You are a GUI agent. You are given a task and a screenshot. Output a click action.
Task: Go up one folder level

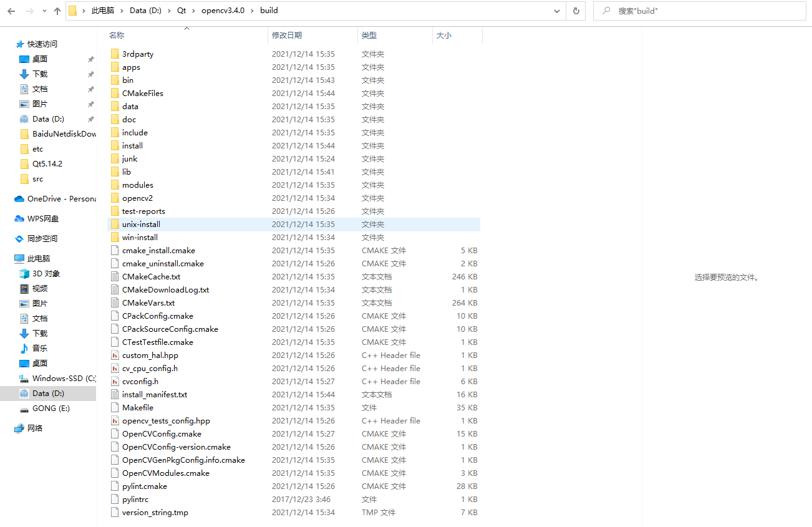pos(57,11)
